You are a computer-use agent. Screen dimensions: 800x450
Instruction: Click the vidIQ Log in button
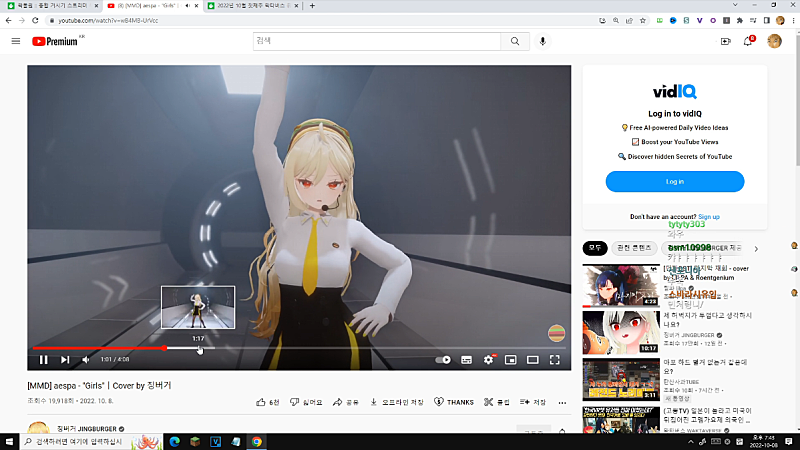(x=674, y=182)
